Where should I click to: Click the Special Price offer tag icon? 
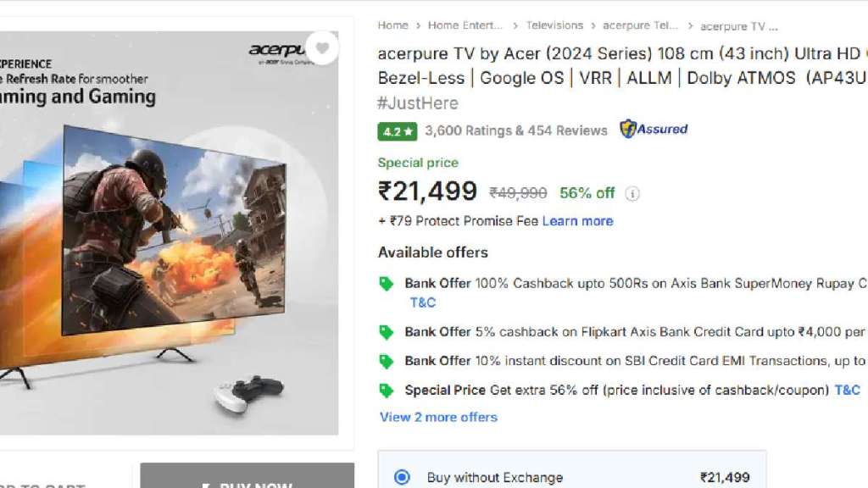(x=387, y=391)
